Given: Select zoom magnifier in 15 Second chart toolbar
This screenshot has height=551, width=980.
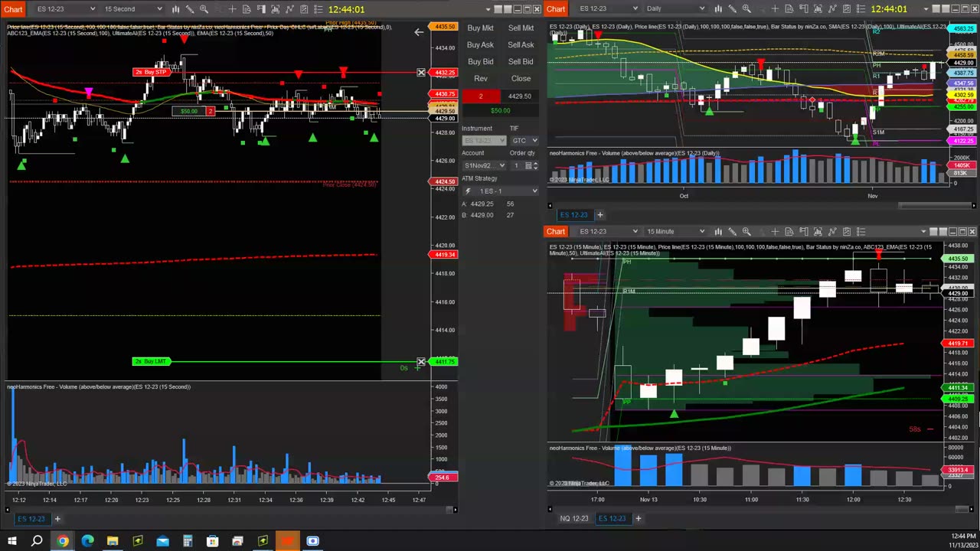Looking at the screenshot, I should (204, 9).
